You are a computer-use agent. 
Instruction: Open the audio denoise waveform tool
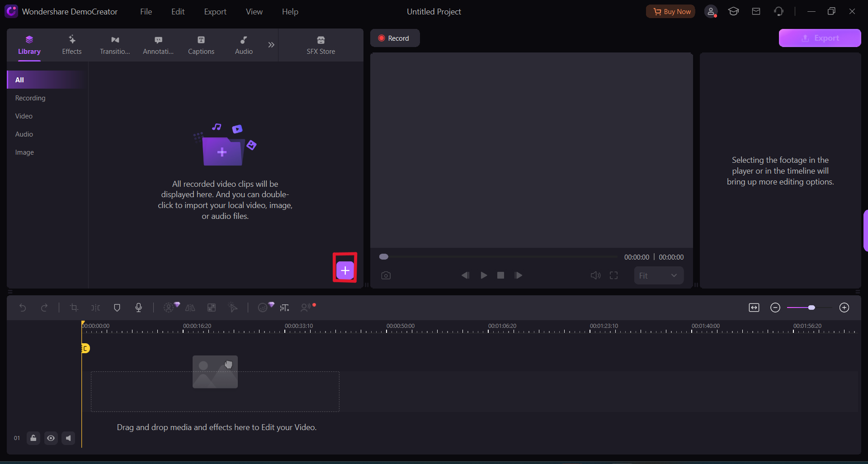click(x=284, y=308)
